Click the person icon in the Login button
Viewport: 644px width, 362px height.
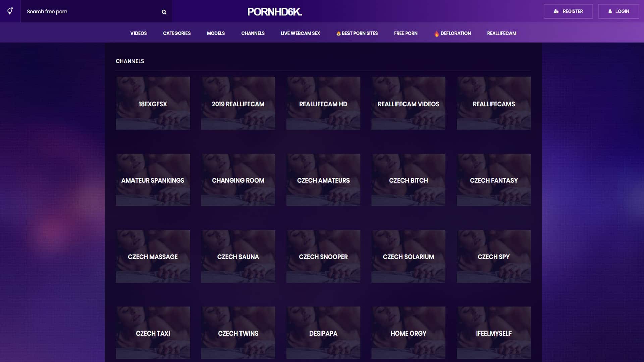(x=610, y=11)
